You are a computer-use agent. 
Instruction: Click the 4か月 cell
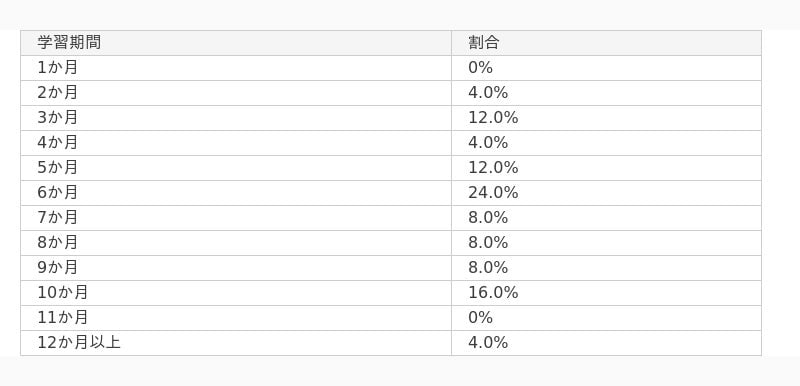(x=236, y=143)
